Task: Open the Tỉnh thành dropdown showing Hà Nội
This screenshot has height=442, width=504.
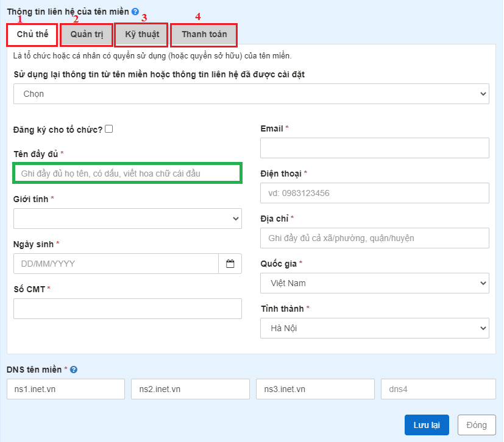Action: pyautogui.click(x=375, y=328)
